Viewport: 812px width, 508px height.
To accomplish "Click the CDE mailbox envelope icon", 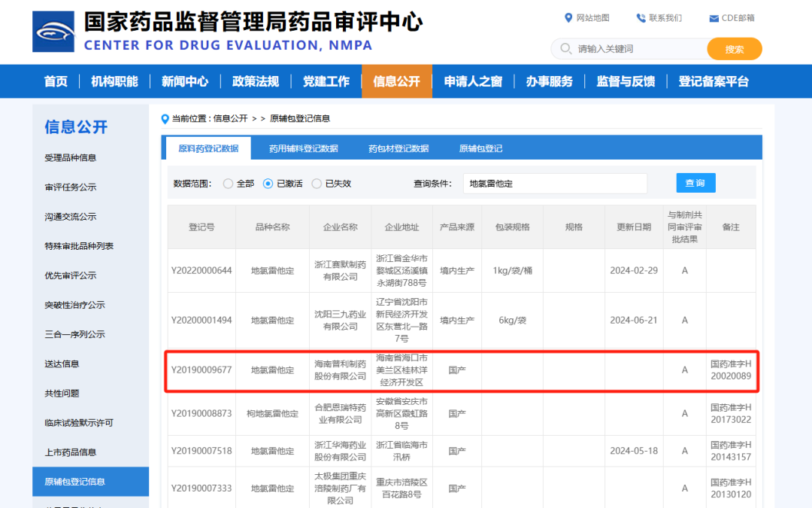I will point(714,18).
